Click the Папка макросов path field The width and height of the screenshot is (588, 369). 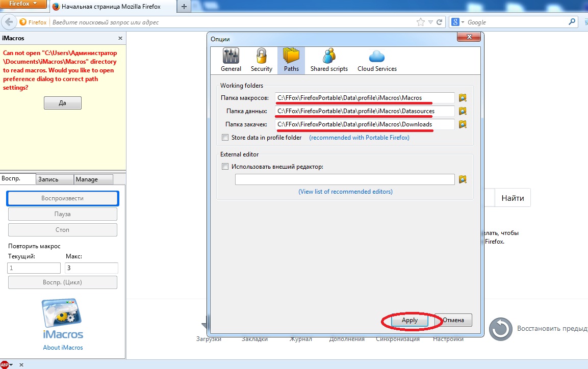[x=365, y=98]
